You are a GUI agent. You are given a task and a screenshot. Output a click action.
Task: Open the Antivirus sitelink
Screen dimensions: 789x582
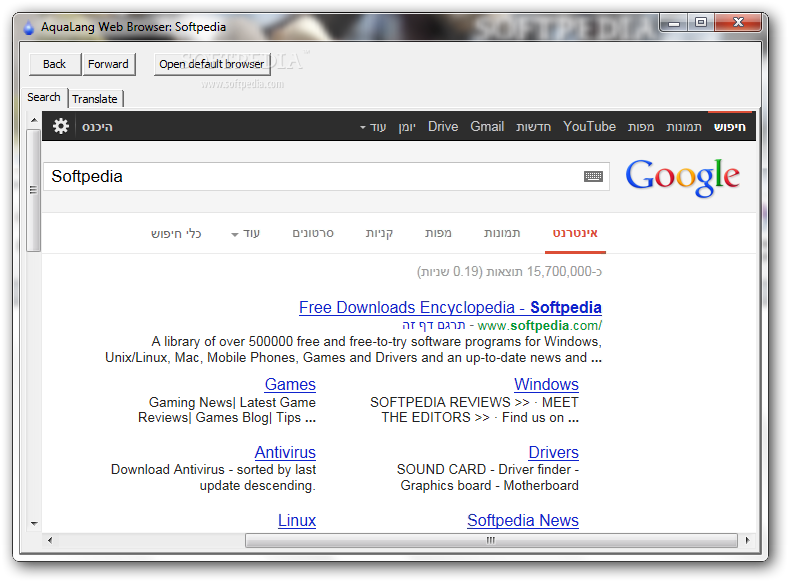(x=285, y=452)
